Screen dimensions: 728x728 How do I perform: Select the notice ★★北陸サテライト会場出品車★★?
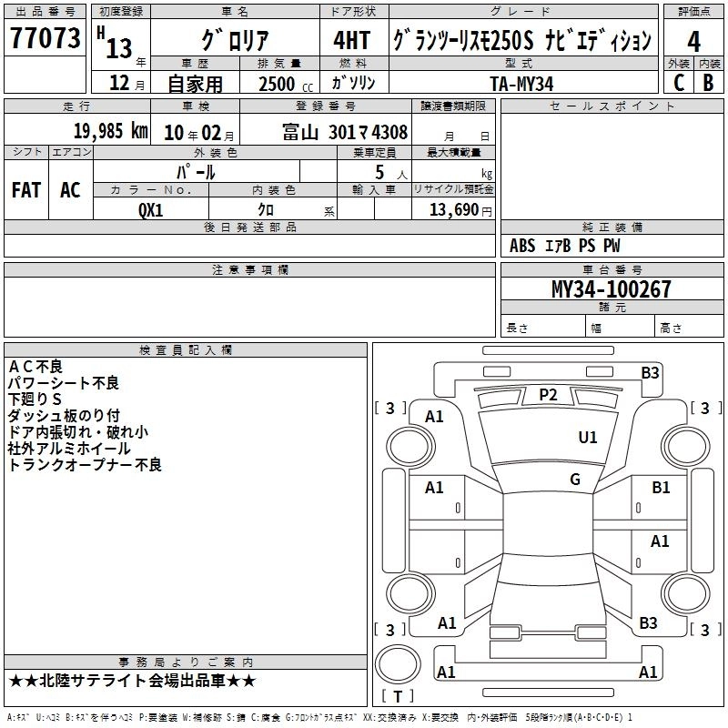pyautogui.click(x=132, y=681)
